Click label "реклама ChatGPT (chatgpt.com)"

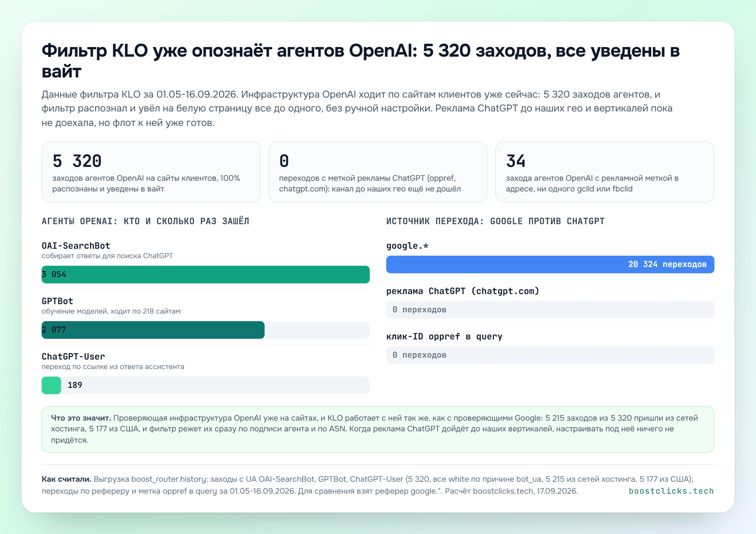pyautogui.click(x=463, y=291)
